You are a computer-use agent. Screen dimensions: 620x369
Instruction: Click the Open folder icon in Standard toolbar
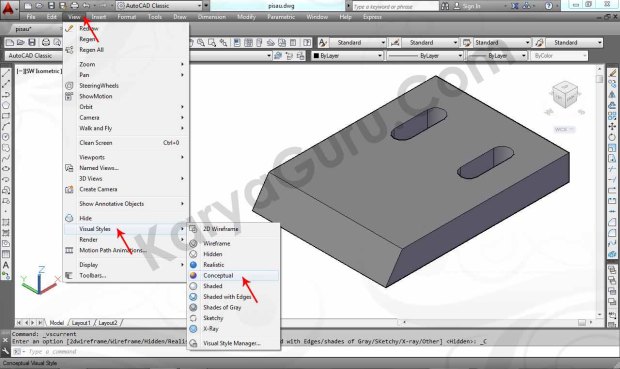click(21, 42)
